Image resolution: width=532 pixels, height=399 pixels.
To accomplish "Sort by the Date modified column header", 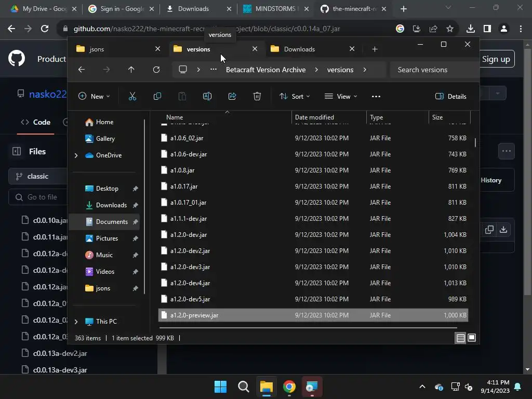I will click(329, 117).
